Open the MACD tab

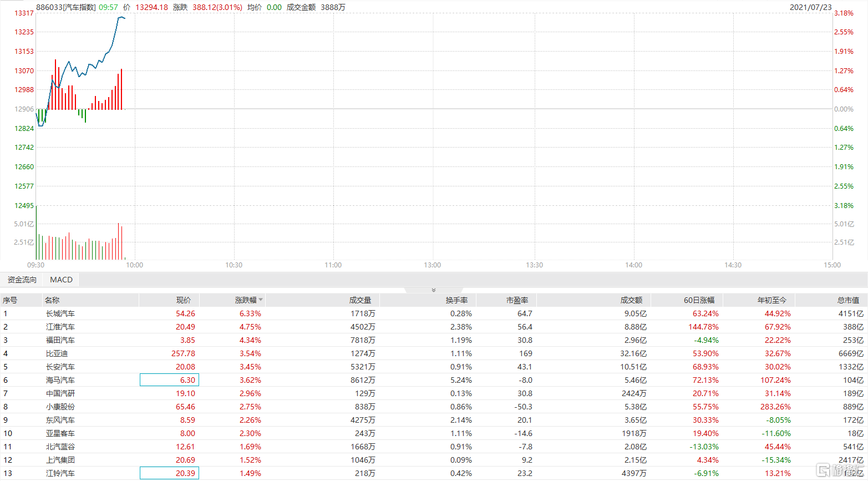pyautogui.click(x=61, y=280)
